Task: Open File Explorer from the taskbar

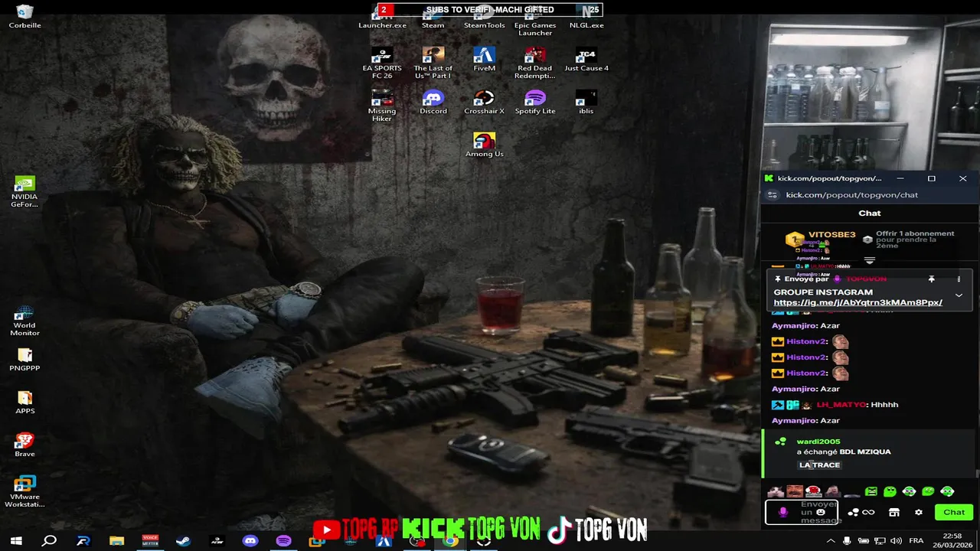Action: [x=116, y=541]
